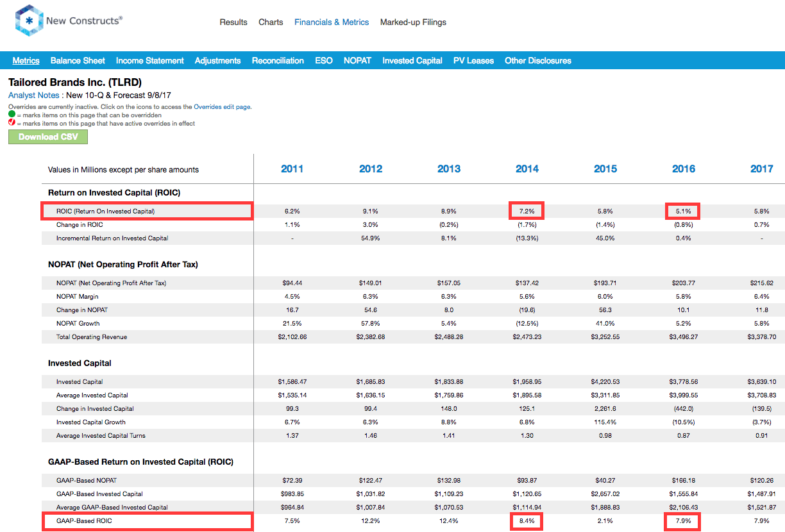
Task: Select Financials & Metrics navigation item
Action: [x=332, y=22]
